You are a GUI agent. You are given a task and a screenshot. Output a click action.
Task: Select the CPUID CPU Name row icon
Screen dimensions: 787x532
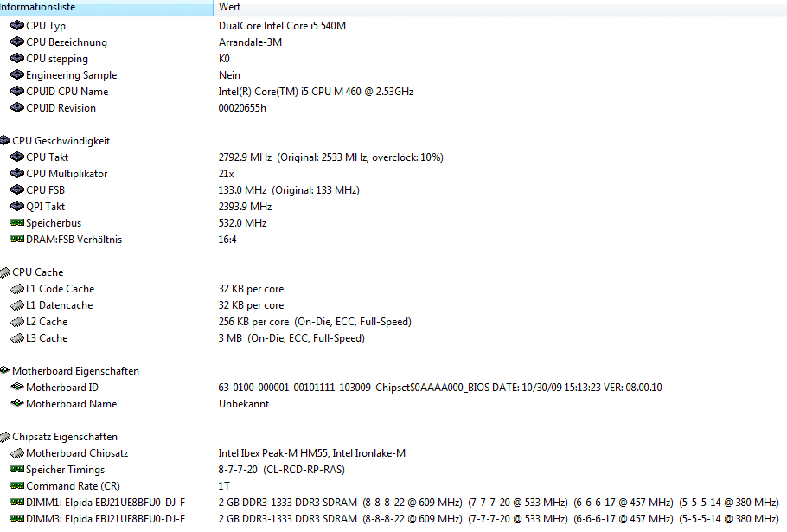click(x=17, y=91)
